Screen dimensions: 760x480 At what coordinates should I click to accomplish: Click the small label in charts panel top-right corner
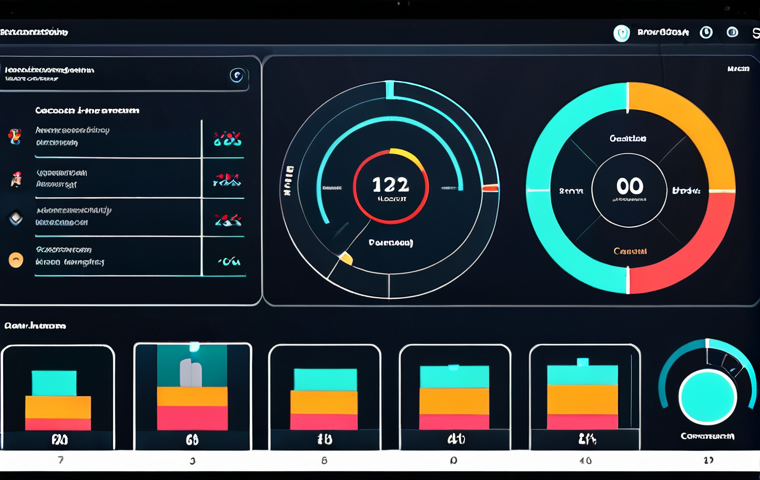(x=738, y=69)
